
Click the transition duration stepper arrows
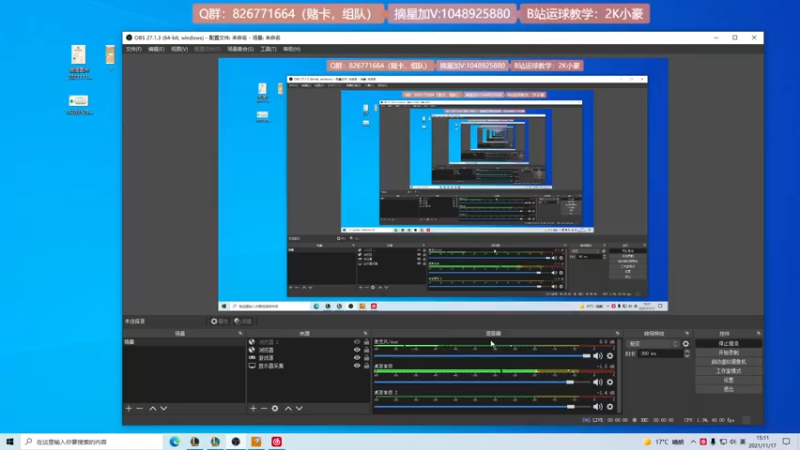686,353
